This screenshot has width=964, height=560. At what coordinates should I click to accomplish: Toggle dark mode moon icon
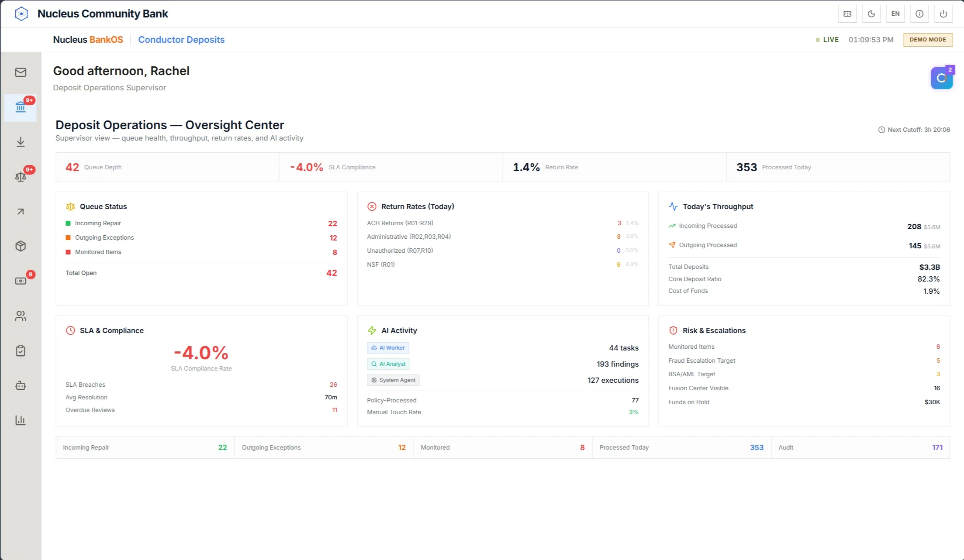click(871, 14)
